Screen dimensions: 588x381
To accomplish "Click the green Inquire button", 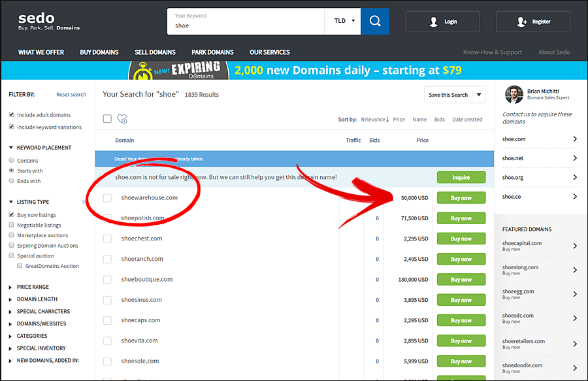I will click(461, 177).
